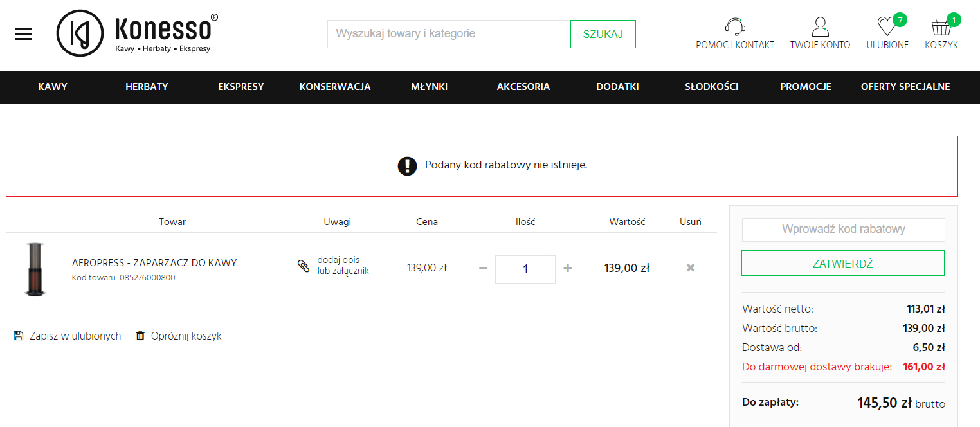Click the paperclip attachment icon

point(304,266)
